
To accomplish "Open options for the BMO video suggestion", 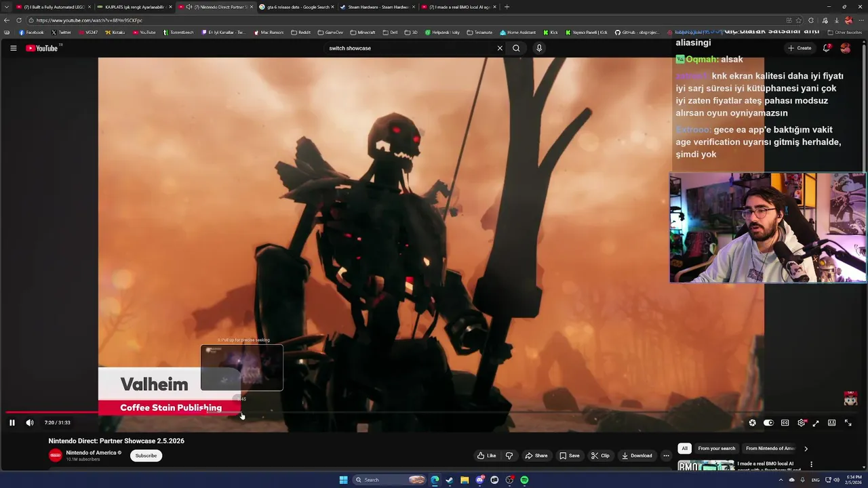I will pos(811,464).
